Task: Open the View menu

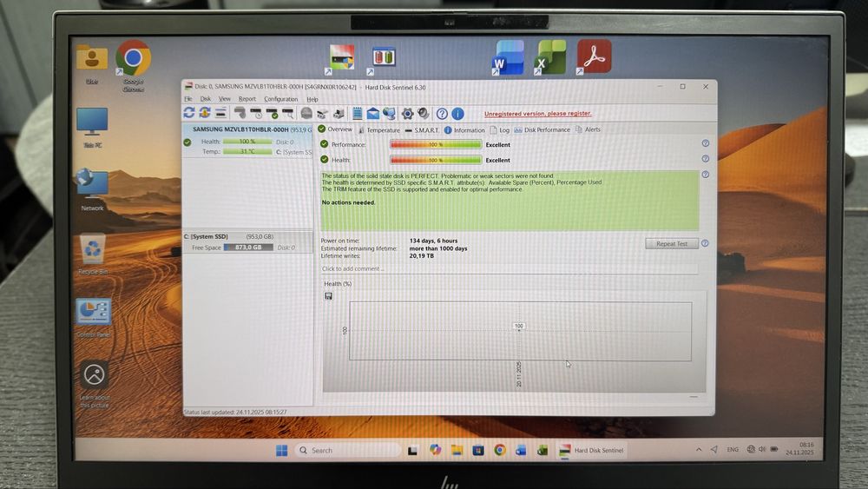Action: coord(224,99)
